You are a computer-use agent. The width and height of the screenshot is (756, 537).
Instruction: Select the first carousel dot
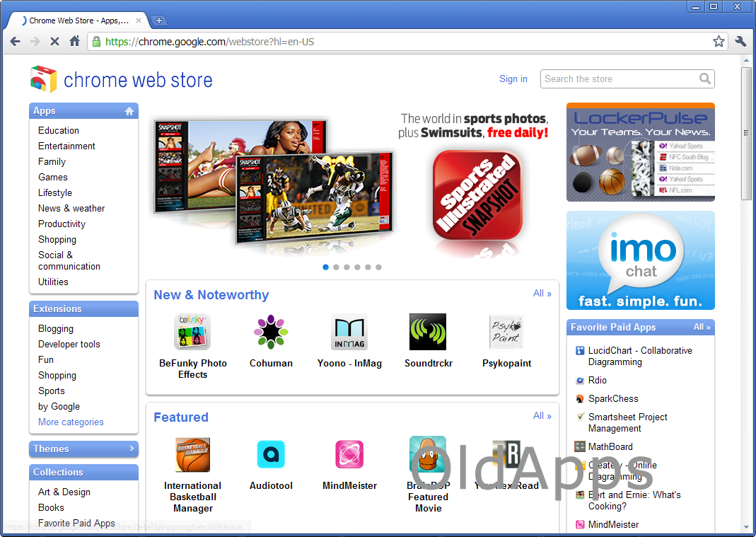[325, 267]
